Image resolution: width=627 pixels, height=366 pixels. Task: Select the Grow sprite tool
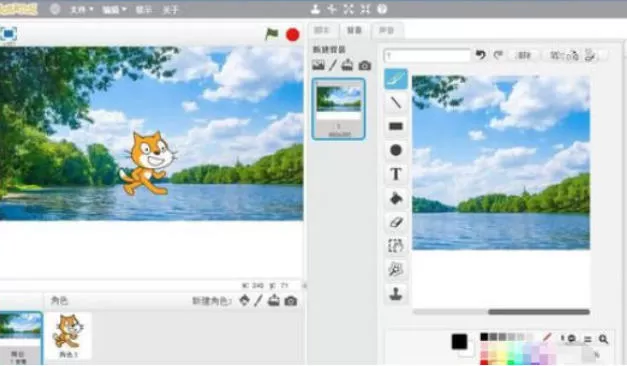(348, 9)
